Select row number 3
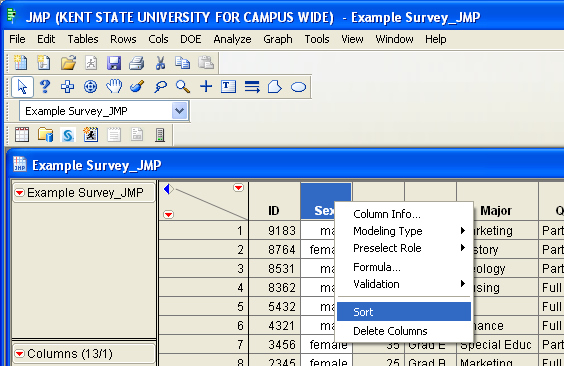 204,269
